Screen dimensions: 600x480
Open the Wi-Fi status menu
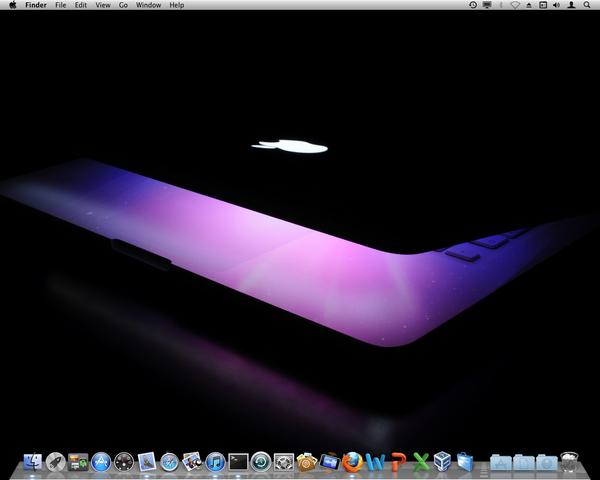pyautogui.click(x=515, y=5)
